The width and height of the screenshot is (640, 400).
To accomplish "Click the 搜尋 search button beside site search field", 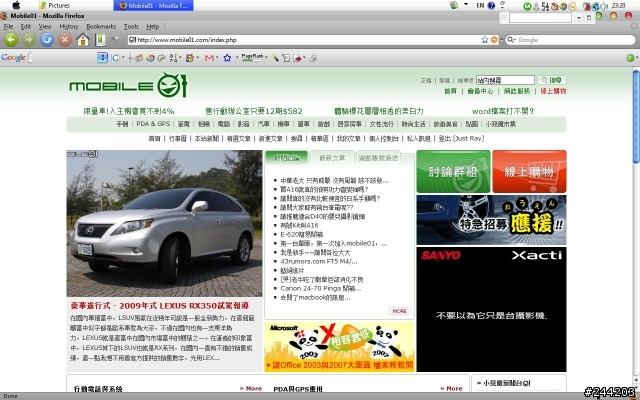I will tap(552, 80).
